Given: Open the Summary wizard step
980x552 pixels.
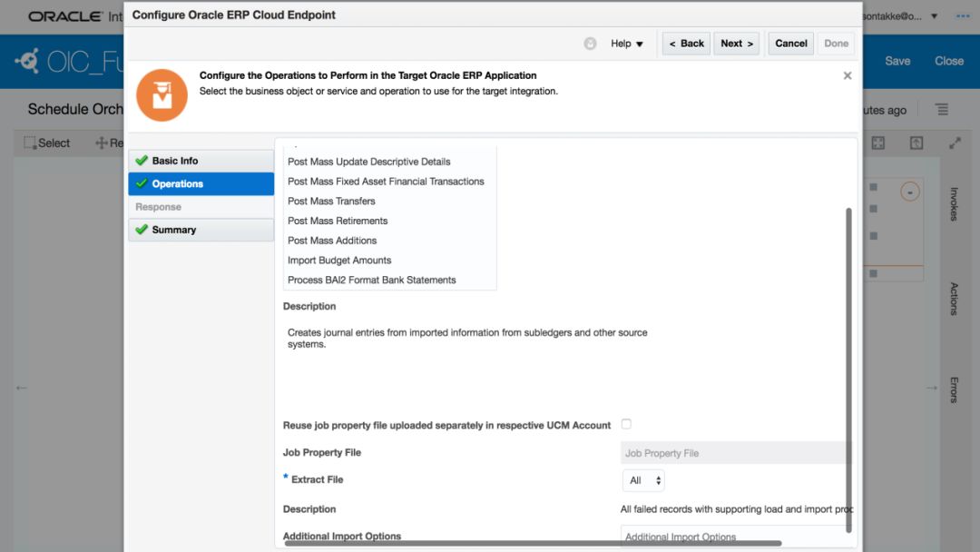Looking at the screenshot, I should (201, 230).
